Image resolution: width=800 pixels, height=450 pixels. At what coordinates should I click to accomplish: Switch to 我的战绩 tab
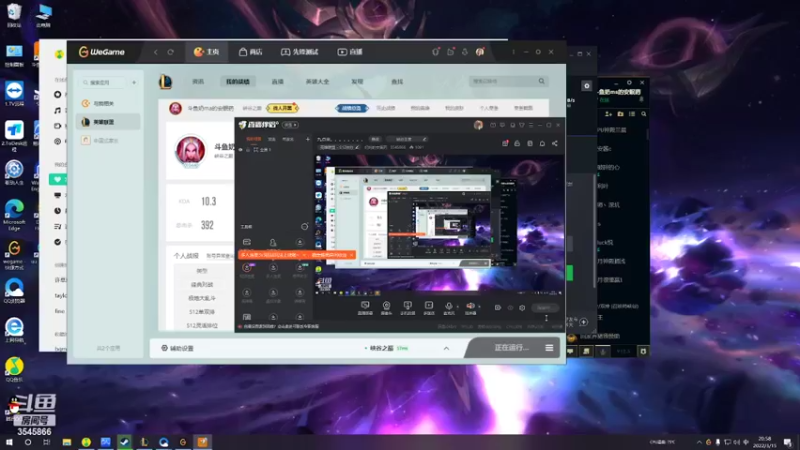click(238, 82)
